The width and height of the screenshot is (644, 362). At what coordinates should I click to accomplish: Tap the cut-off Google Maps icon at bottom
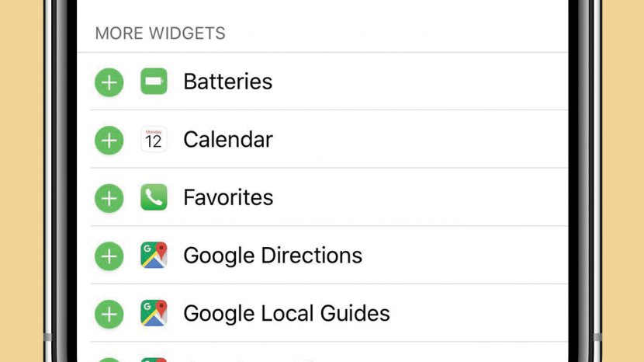(154, 359)
